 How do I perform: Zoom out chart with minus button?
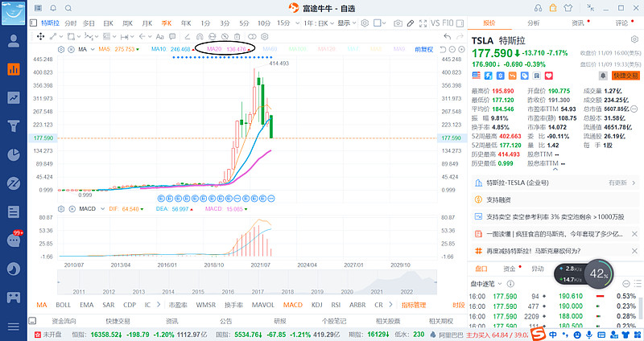click(x=452, y=49)
